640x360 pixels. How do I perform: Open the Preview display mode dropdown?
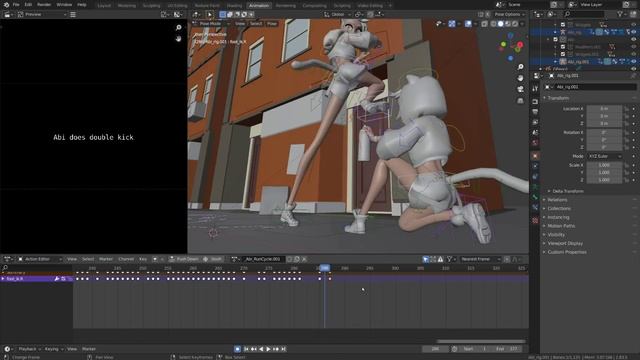click(42, 14)
